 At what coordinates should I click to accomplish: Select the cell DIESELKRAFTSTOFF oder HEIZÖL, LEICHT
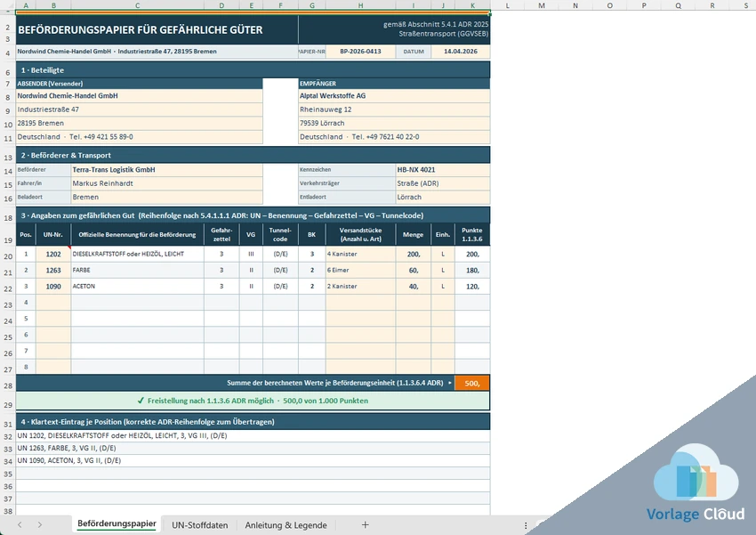pos(137,254)
